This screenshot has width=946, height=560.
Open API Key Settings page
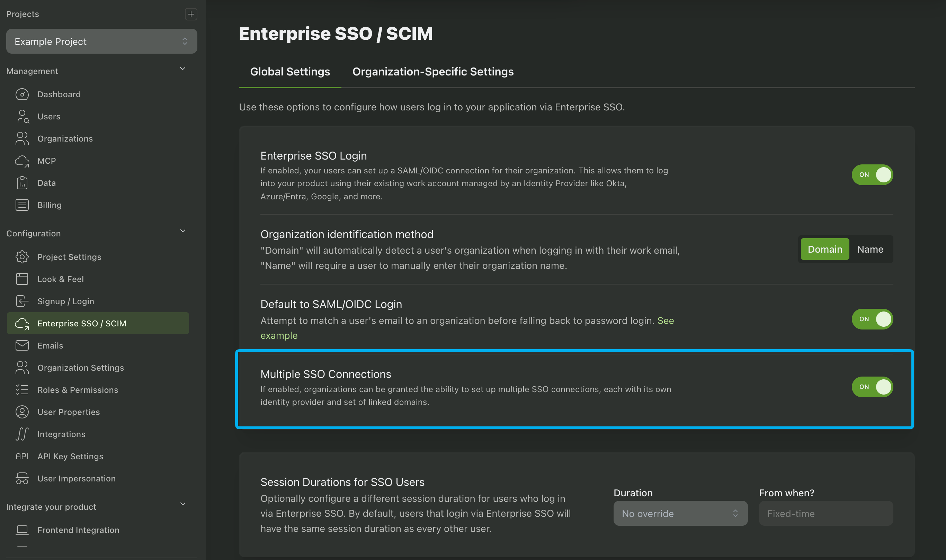[x=70, y=456]
